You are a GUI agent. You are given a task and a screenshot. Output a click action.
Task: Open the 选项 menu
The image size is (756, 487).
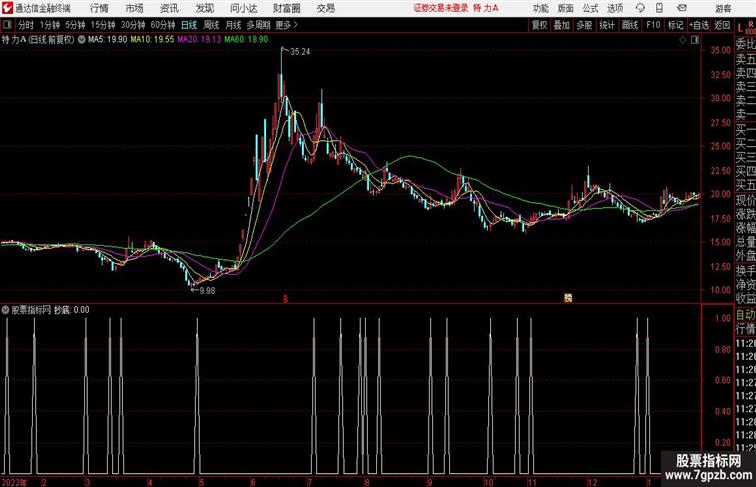[x=615, y=8]
